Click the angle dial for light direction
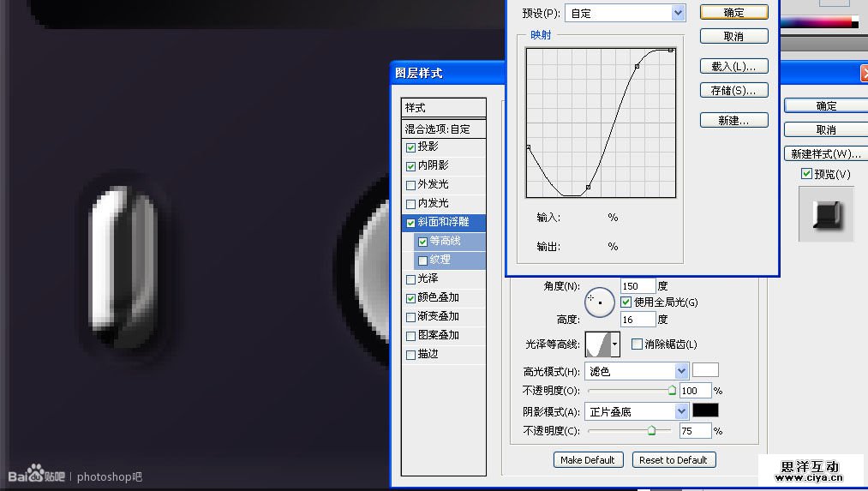 point(600,302)
